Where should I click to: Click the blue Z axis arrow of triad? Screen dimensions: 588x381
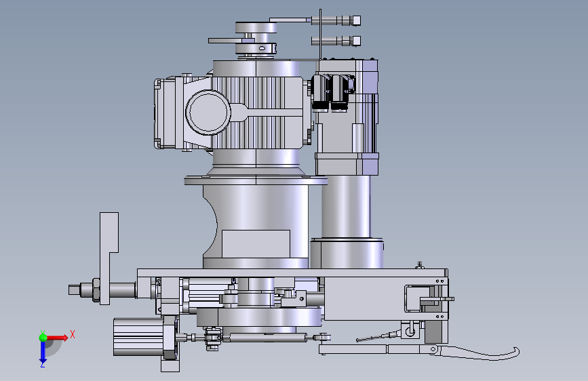[43, 352]
